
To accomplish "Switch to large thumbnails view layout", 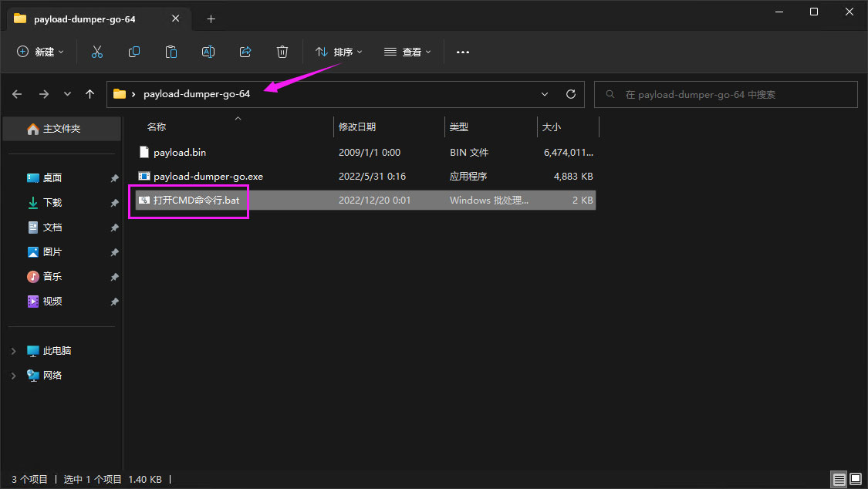I will [x=854, y=479].
